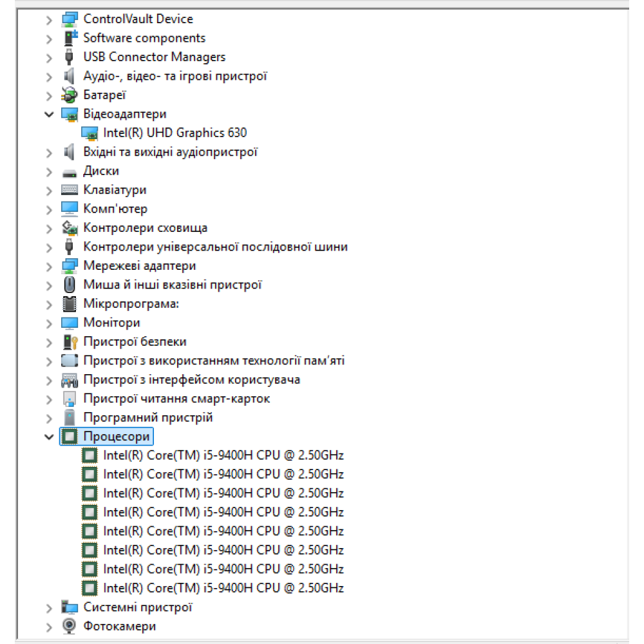
Task: Select Контролери універсальної послідовної шини label
Action: [x=215, y=247]
